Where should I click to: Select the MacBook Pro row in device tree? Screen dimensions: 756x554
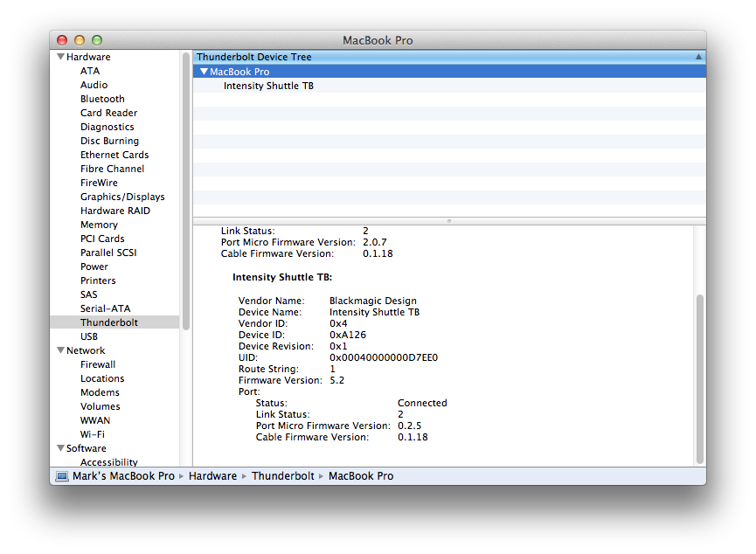[x=449, y=72]
